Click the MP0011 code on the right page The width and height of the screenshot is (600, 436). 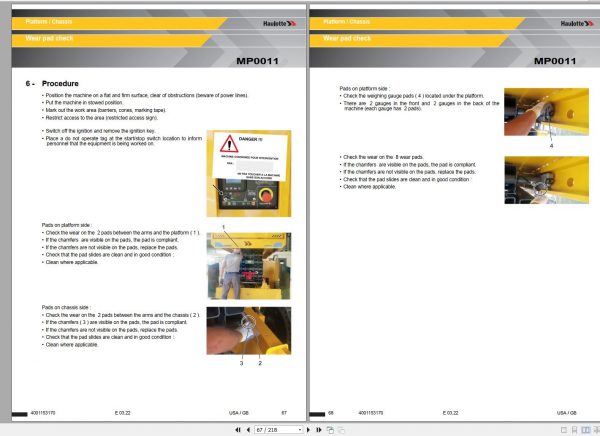click(x=555, y=61)
